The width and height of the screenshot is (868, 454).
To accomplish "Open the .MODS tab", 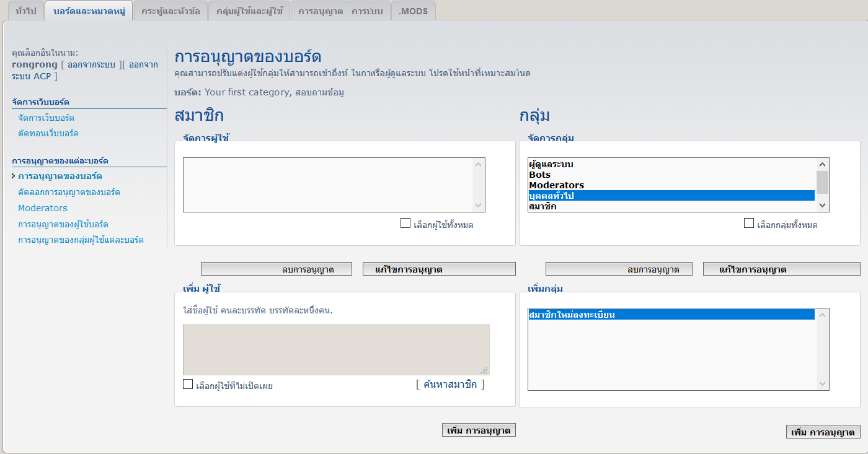I will click(413, 12).
